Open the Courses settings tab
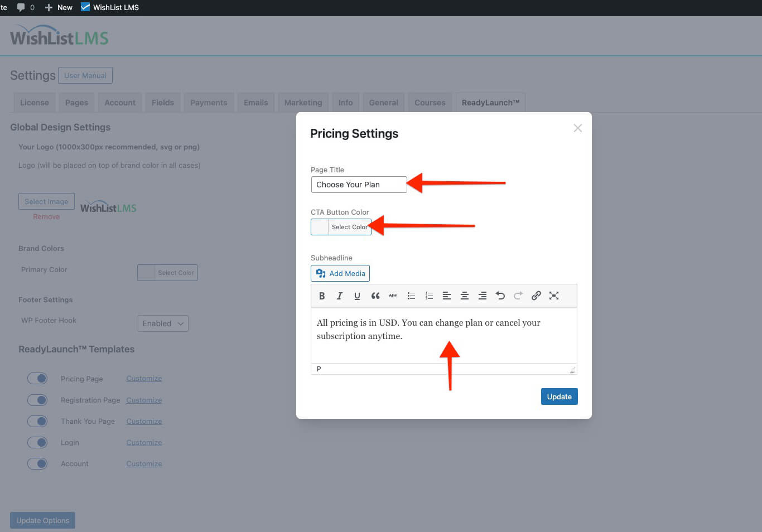The height and width of the screenshot is (532, 762). coord(430,102)
